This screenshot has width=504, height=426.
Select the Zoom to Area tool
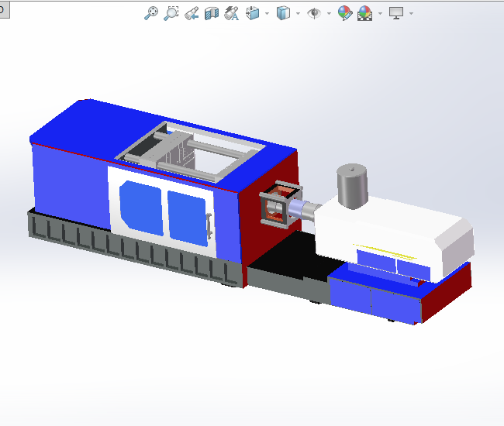pos(171,13)
